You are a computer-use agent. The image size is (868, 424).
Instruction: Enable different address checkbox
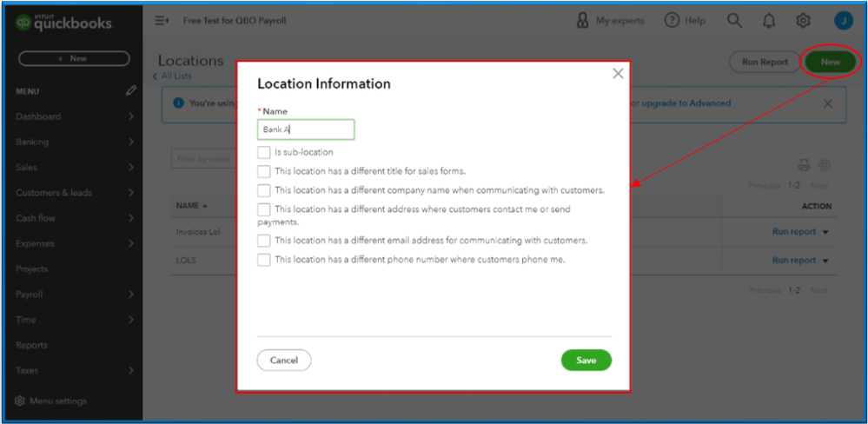pyautogui.click(x=263, y=209)
